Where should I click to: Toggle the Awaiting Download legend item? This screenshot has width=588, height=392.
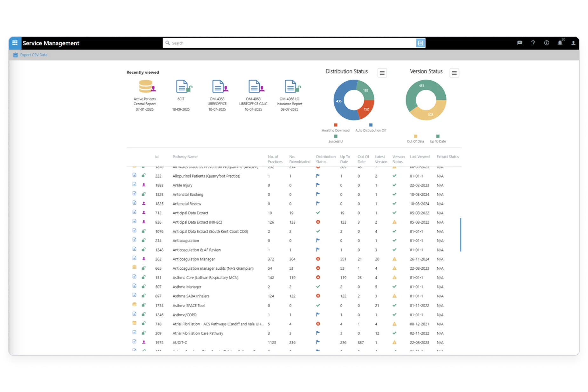pyautogui.click(x=335, y=128)
